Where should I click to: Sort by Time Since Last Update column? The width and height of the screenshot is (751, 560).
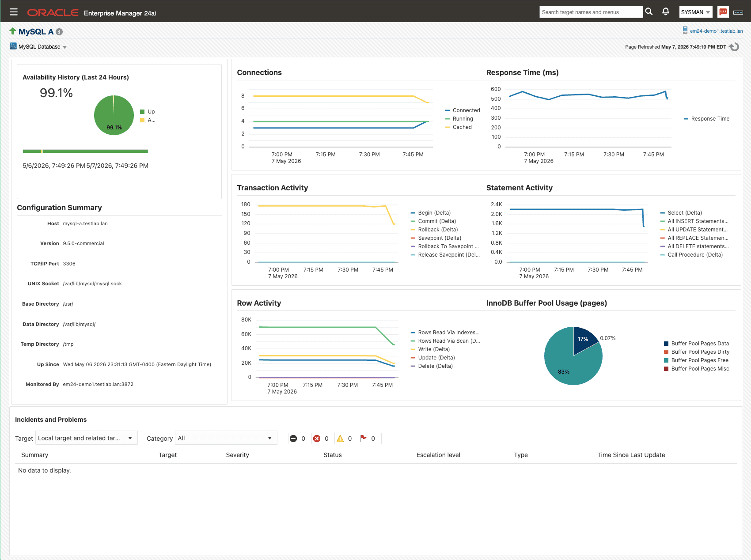[x=631, y=455]
